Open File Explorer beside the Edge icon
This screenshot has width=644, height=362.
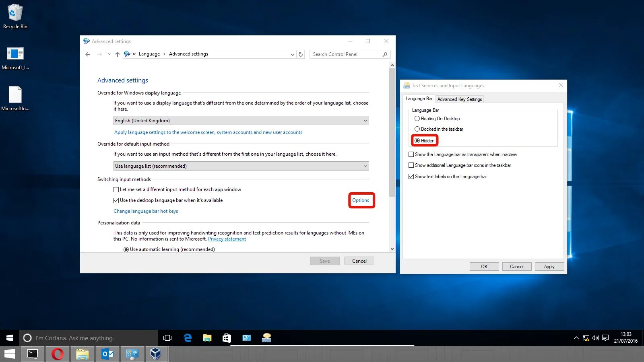coord(207,338)
